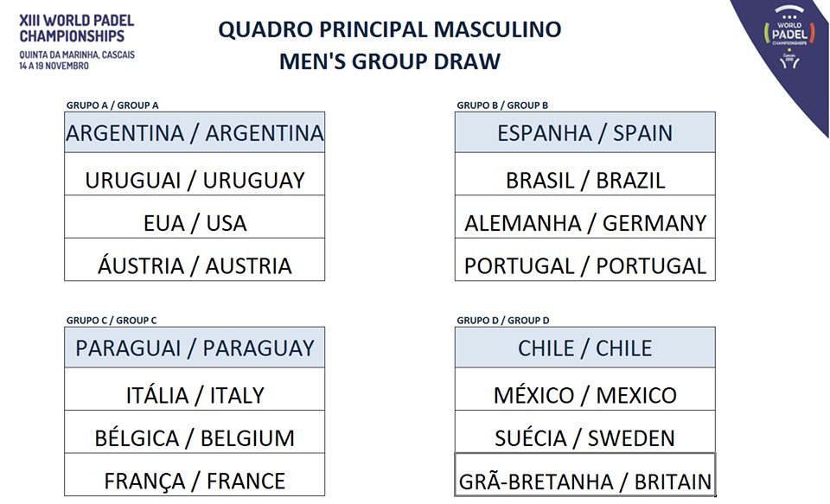Click the EUA / USA cell
Image resolution: width=830 pixels, height=504 pixels.
tap(195, 222)
